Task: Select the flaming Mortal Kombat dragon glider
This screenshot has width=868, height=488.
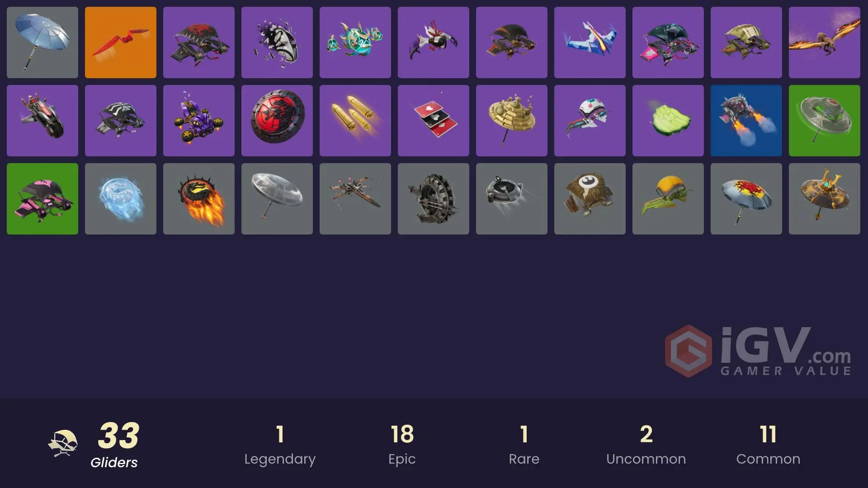Action: 199,199
